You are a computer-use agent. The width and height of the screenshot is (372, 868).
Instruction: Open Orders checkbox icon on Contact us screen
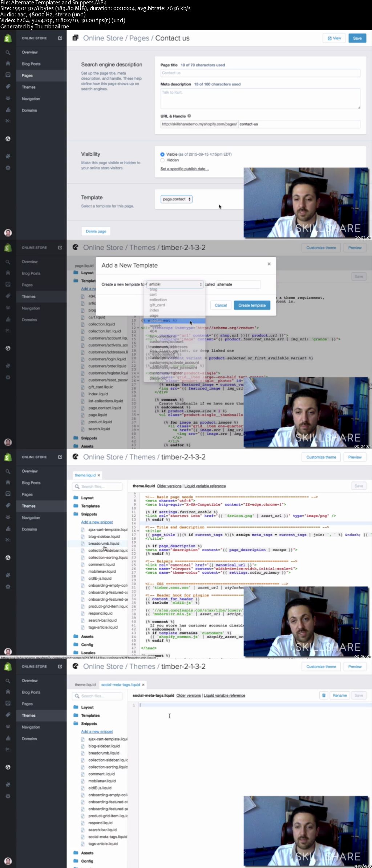coord(8,75)
